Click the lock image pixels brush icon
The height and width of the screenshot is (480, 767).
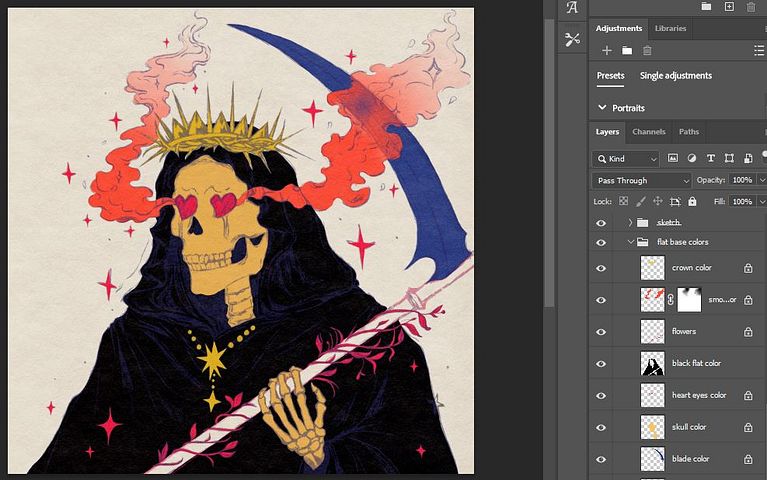pos(640,201)
